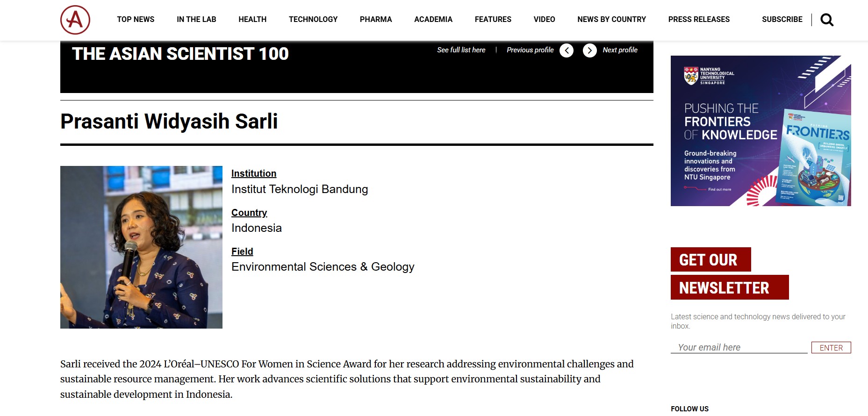The height and width of the screenshot is (416, 868).
Task: Click the ENTER newsletter button
Action: tap(831, 348)
